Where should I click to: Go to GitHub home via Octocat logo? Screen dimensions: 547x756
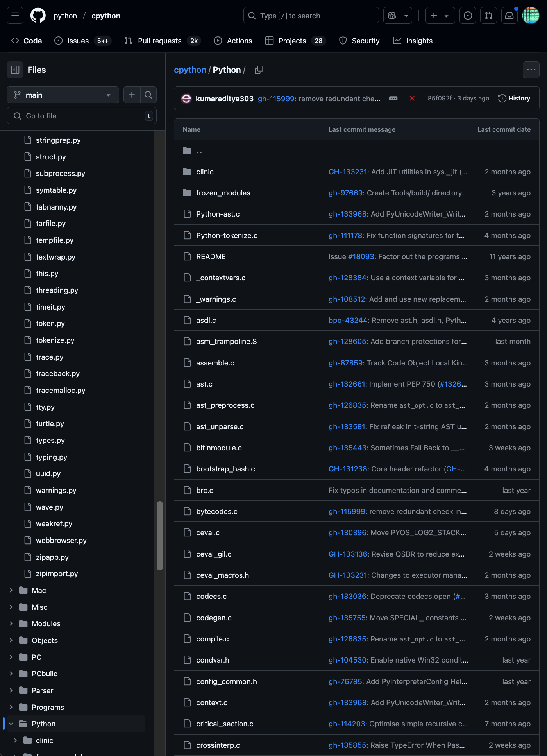click(x=38, y=16)
